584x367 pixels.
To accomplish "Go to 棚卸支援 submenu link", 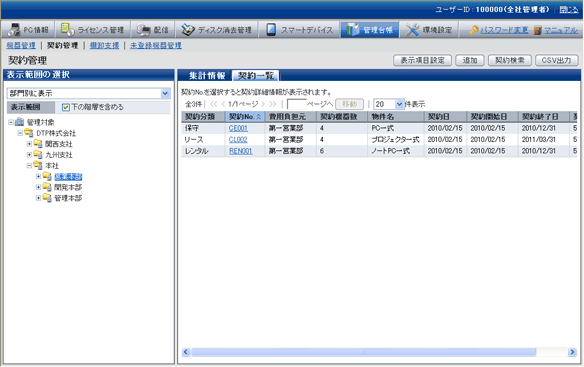I will pyautogui.click(x=104, y=45).
